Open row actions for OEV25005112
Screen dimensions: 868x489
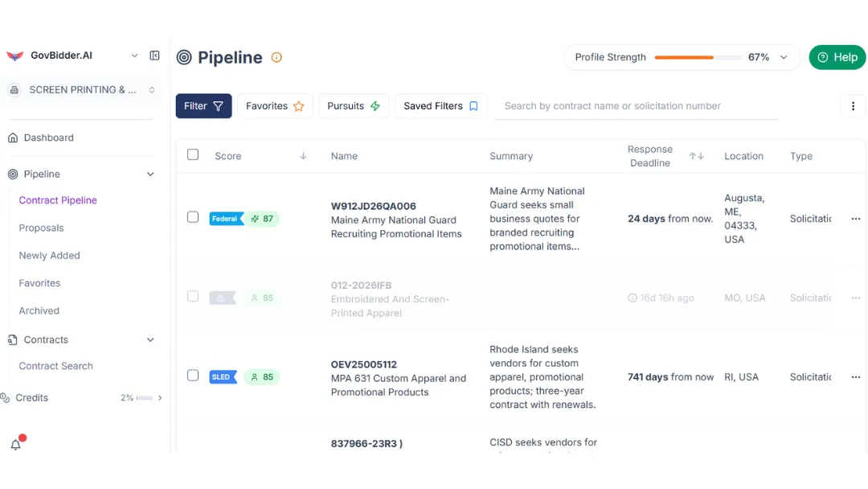point(855,377)
